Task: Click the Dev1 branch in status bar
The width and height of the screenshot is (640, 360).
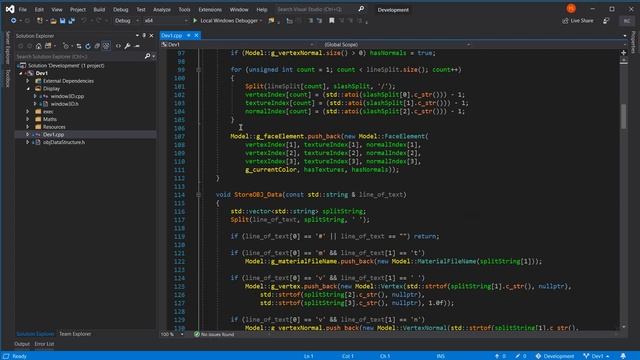Action: [596, 356]
